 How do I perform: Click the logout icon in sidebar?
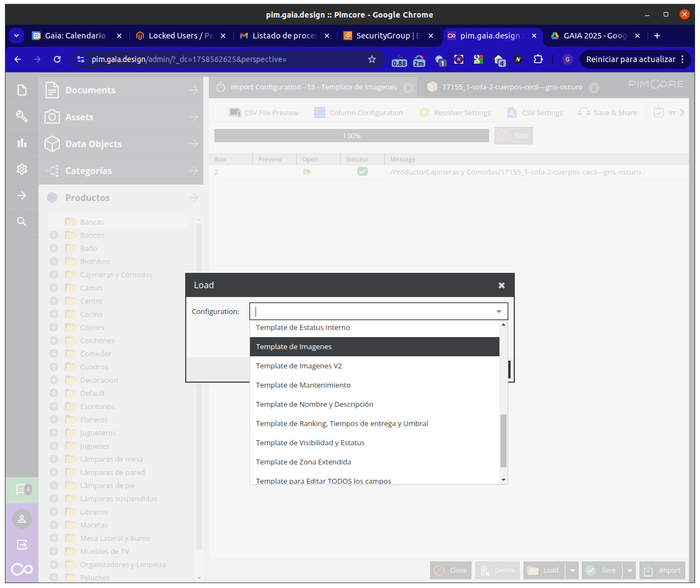pos(22,545)
